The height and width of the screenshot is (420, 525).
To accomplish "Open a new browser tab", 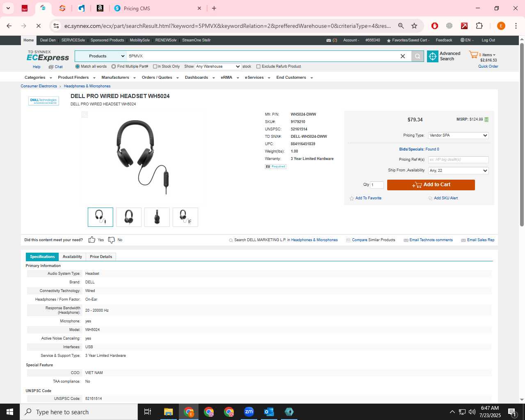I will [214, 8].
